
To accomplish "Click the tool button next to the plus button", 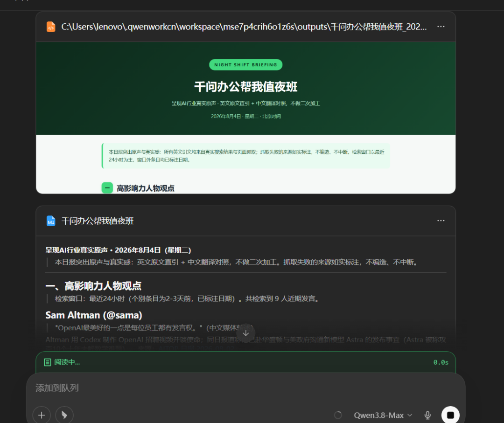I will pos(64,415).
